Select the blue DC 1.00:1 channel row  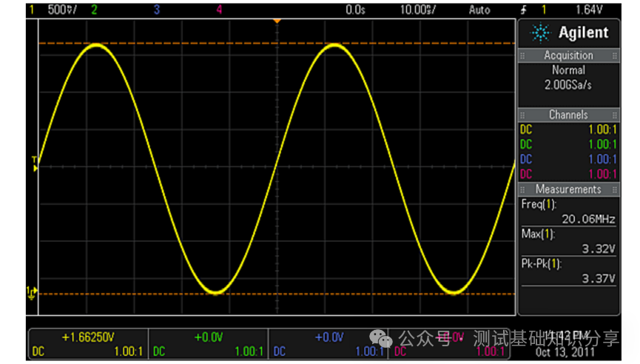coord(568,159)
